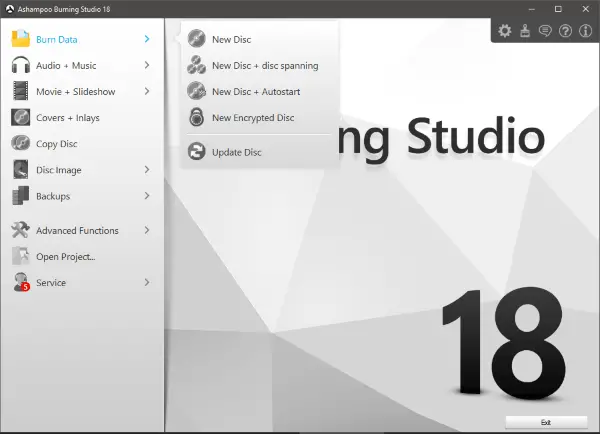Select the Burn Data menu label
This screenshot has width=600, height=434.
(x=57, y=39)
